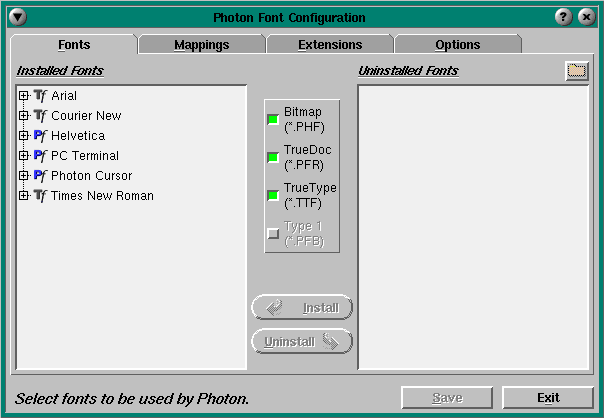Click the folder browse icon above Uninstalled Fonts

pos(576,71)
